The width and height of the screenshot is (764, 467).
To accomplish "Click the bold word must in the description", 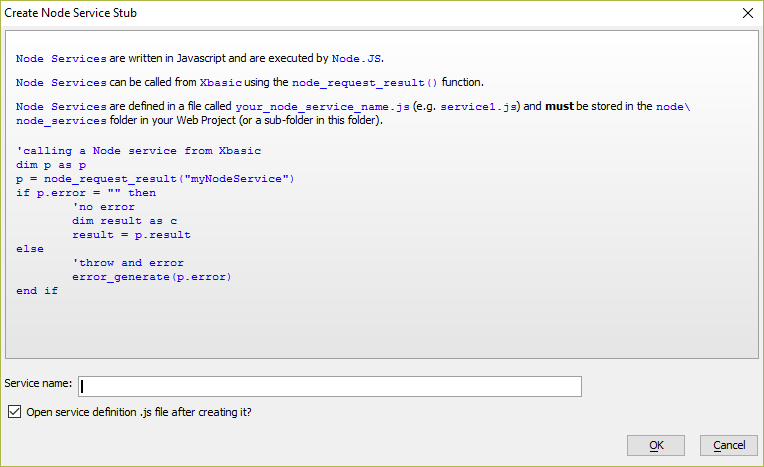I will pos(559,106).
